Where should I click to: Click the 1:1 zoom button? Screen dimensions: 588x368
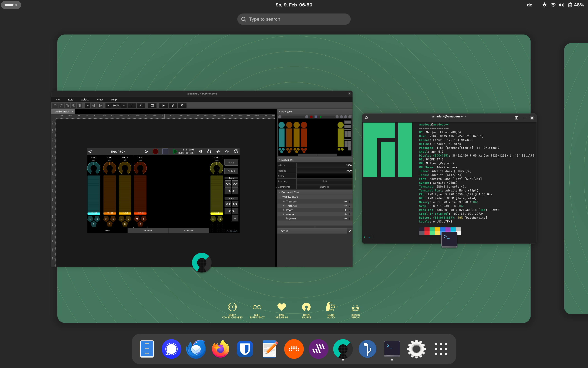coord(132,105)
